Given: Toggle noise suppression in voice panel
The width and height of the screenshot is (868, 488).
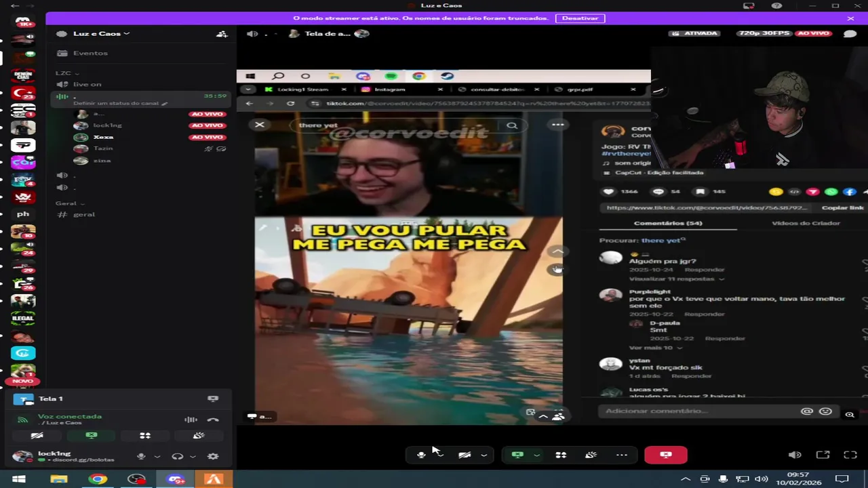Looking at the screenshot, I should [191, 420].
